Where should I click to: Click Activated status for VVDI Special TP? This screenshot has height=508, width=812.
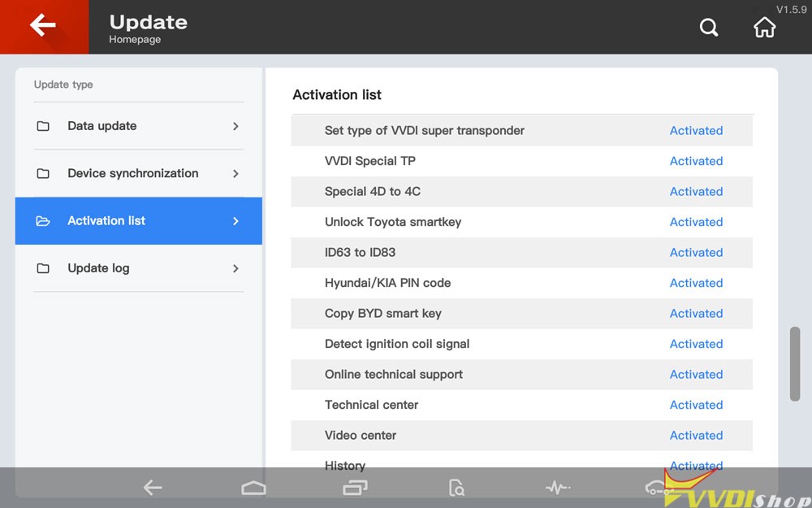[696, 161]
